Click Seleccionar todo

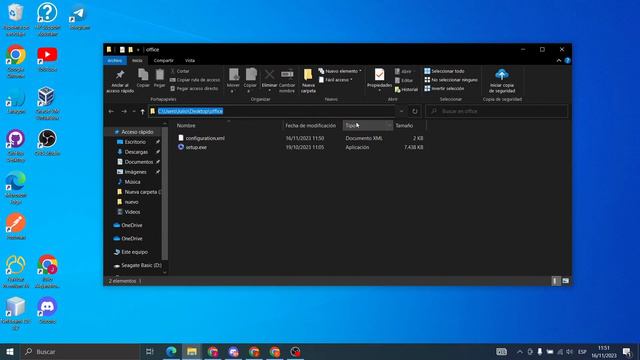click(x=444, y=71)
